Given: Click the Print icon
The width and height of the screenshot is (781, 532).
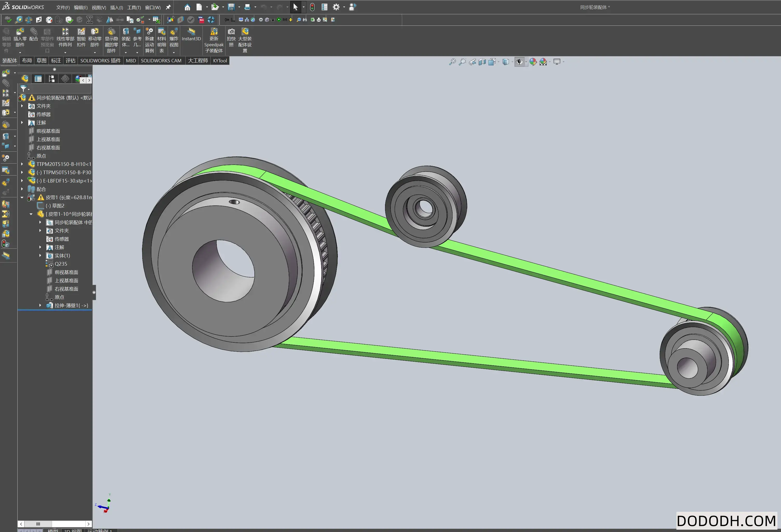Looking at the screenshot, I should (x=247, y=7).
